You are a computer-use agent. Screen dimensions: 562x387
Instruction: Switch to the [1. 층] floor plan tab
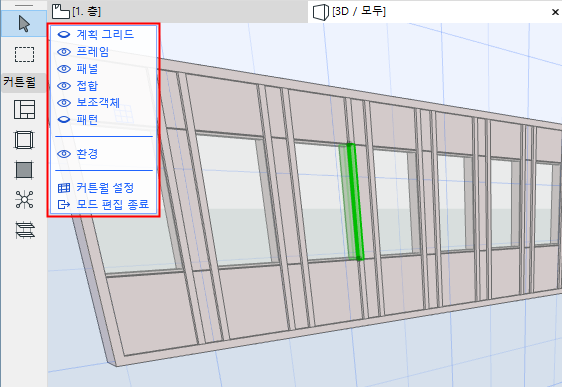[177, 11]
